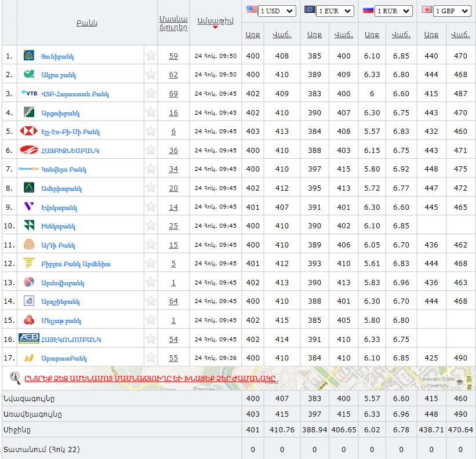The image size is (476, 459).
Task: Click the purple V Evocabank logo
Action: click(29, 206)
